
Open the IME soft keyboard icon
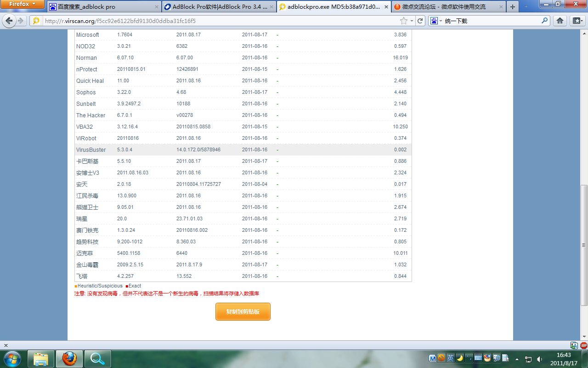click(478, 358)
